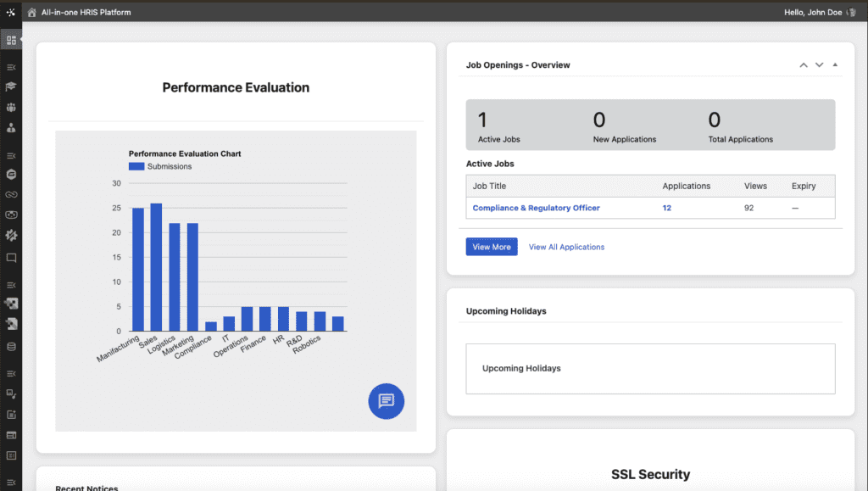Move Job Openings panel up

click(803, 65)
